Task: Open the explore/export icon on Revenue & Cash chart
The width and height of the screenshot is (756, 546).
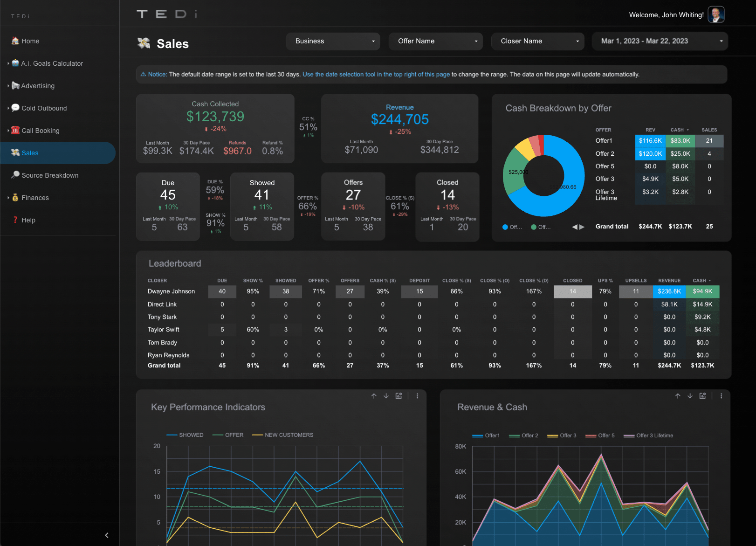Action: (x=703, y=396)
